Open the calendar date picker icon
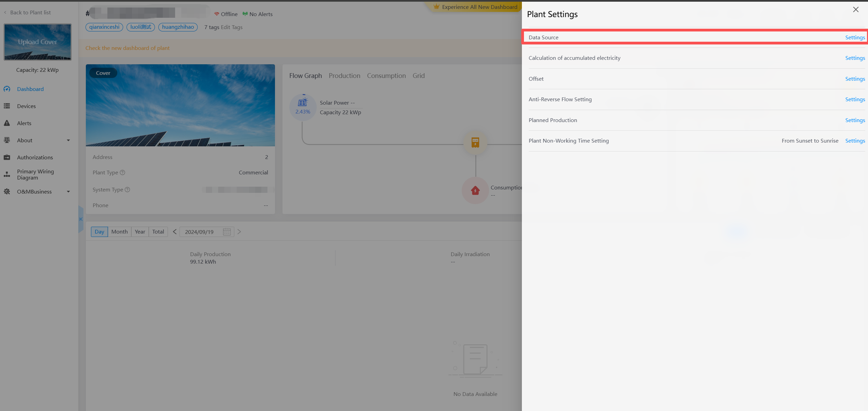Image resolution: width=868 pixels, height=411 pixels. pyautogui.click(x=227, y=232)
